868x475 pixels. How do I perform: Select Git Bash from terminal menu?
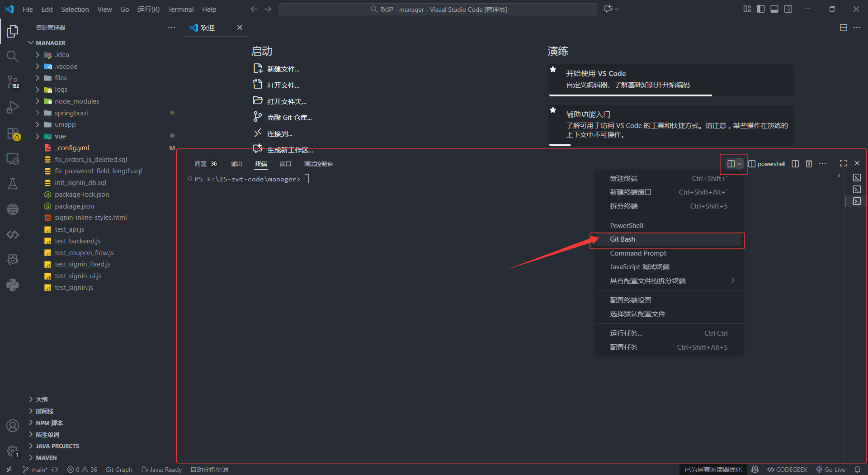pos(669,239)
